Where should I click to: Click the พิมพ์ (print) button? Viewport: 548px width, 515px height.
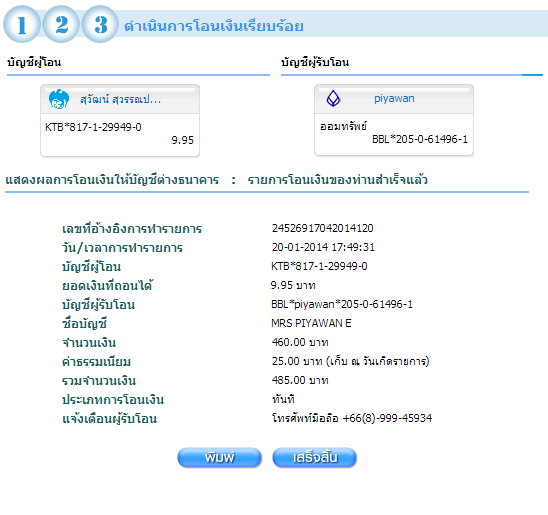point(219,457)
